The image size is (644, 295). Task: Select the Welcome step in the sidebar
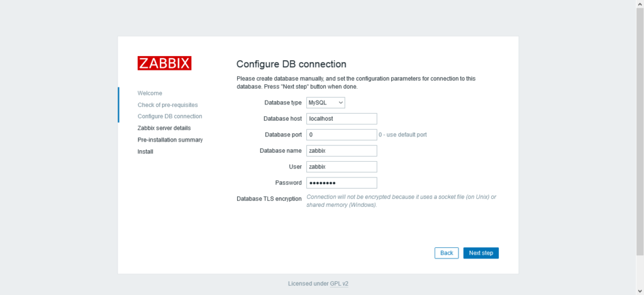click(x=150, y=93)
